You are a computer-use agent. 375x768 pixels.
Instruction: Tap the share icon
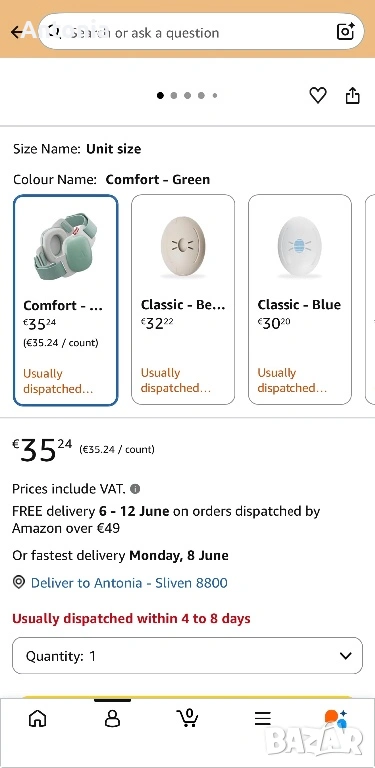[x=352, y=95]
